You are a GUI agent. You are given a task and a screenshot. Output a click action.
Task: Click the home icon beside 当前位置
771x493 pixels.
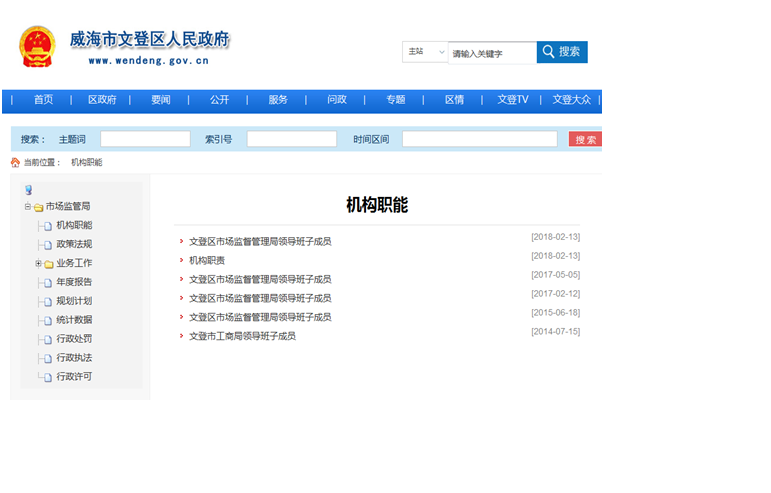[15, 162]
